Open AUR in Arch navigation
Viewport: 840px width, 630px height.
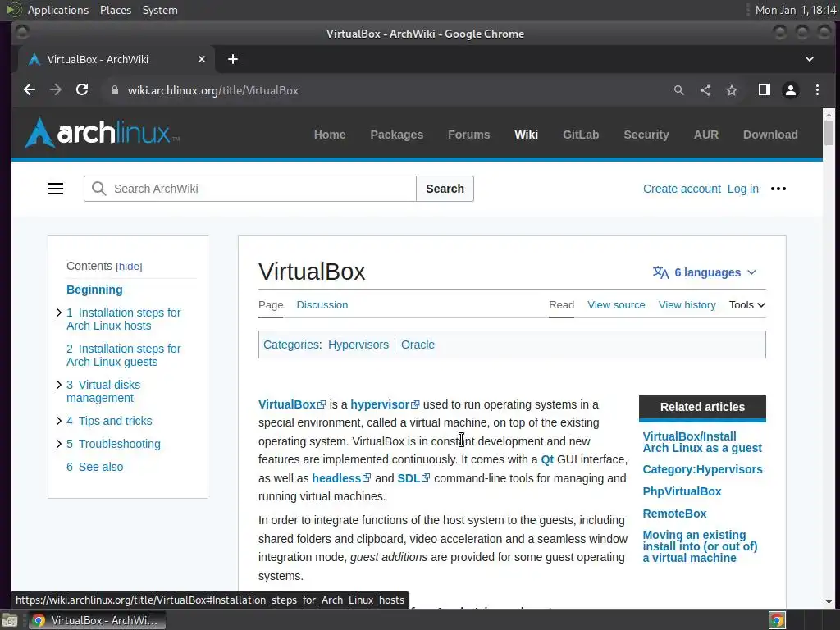pyautogui.click(x=706, y=135)
